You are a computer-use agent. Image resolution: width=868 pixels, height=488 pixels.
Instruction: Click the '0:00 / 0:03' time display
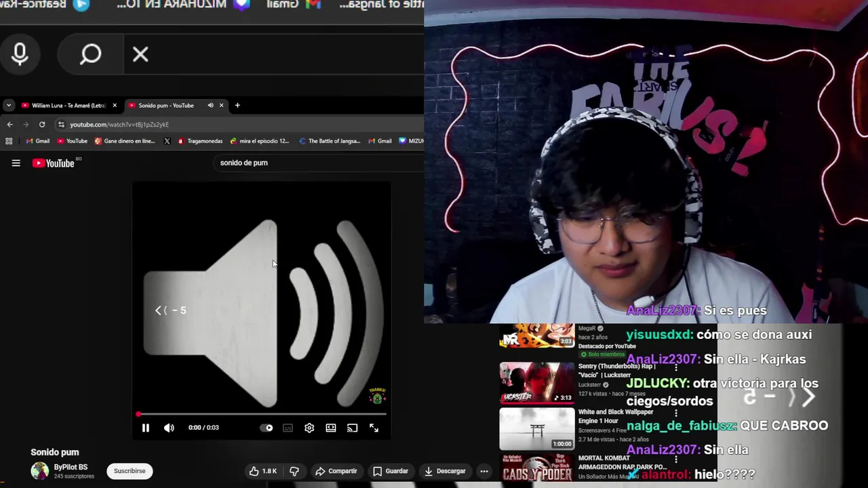tap(203, 428)
